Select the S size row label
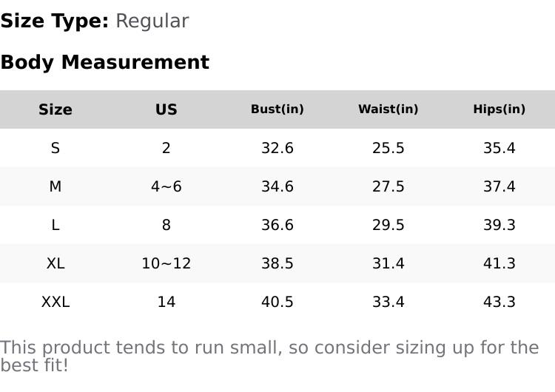The height and width of the screenshot is (392, 555). (55, 148)
